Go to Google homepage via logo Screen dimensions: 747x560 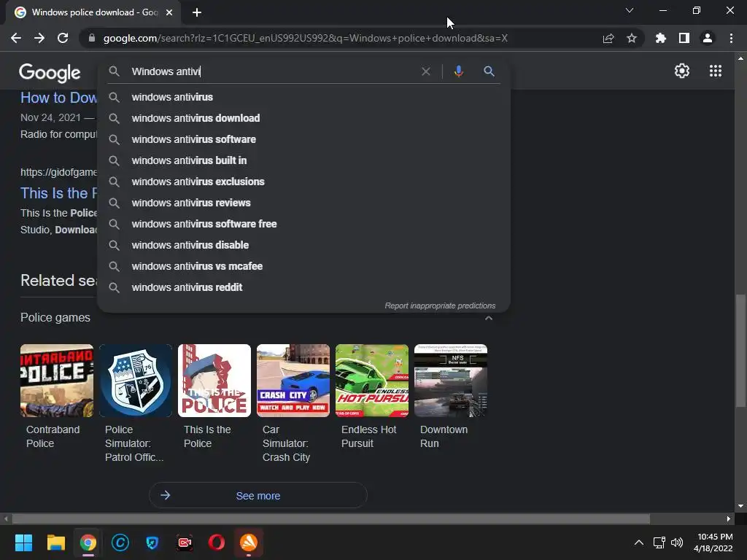[50, 72]
